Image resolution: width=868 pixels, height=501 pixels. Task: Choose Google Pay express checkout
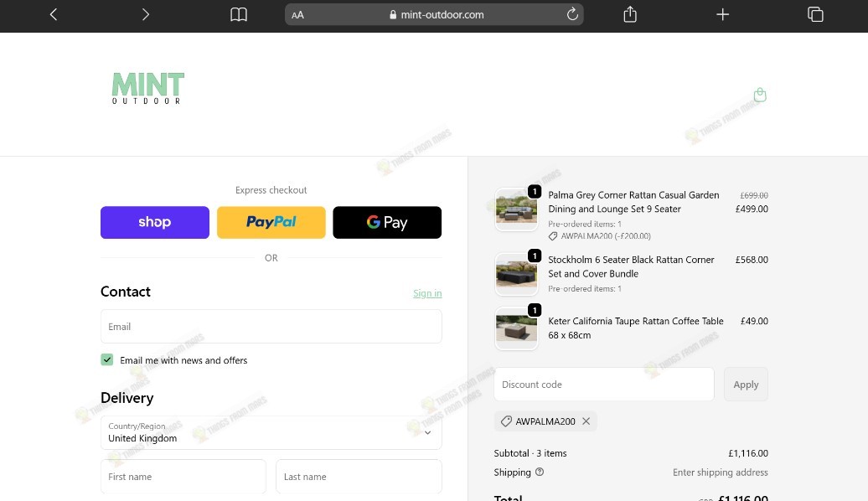pos(387,223)
